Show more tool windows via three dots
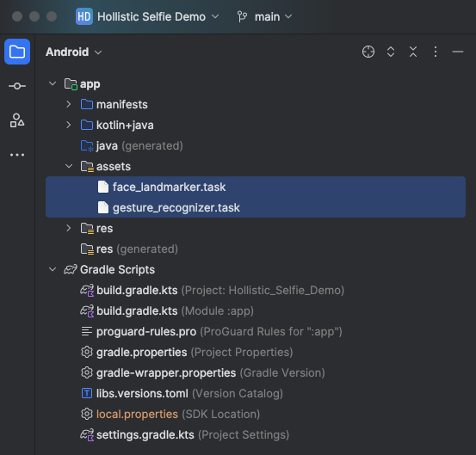476x455 pixels. (x=17, y=155)
